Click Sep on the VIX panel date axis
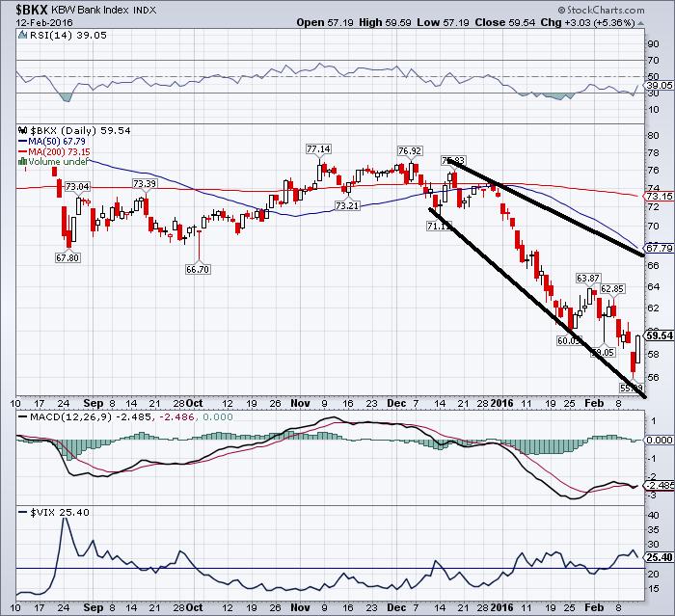 coord(94,608)
